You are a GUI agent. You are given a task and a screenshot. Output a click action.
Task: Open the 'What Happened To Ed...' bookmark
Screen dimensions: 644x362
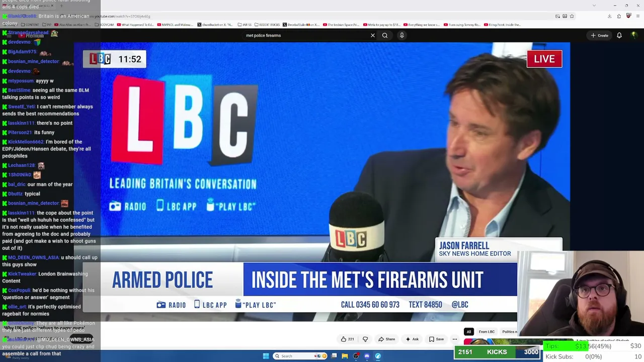coord(136,25)
